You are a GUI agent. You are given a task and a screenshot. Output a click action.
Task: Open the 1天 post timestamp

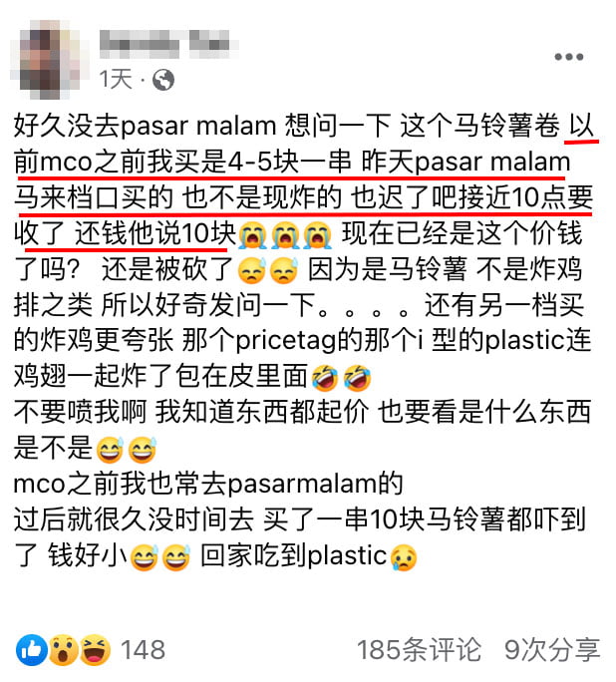(x=116, y=80)
